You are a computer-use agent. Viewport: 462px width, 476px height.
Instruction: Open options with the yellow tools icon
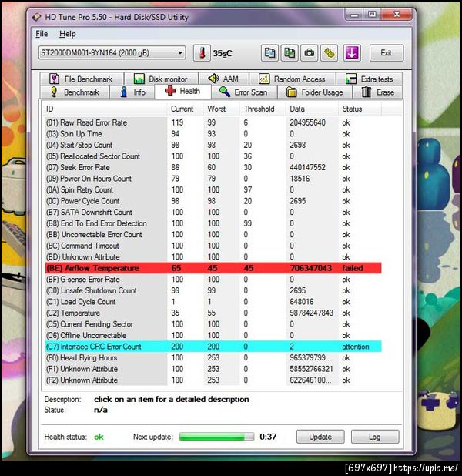329,53
